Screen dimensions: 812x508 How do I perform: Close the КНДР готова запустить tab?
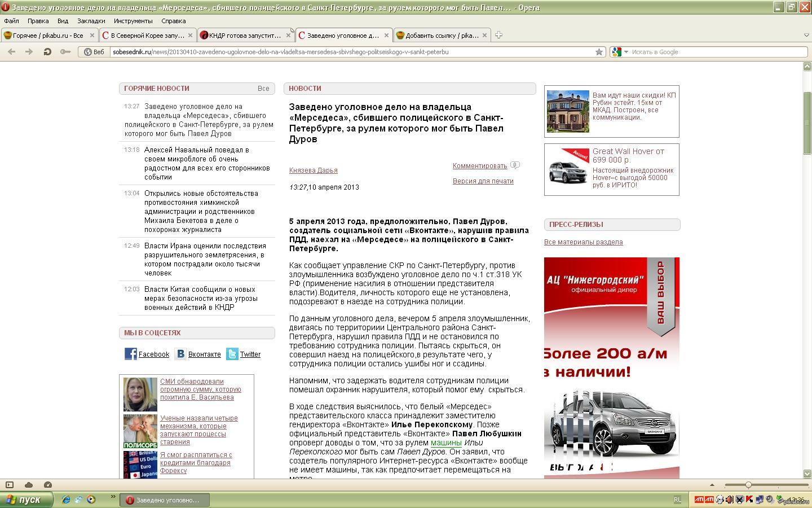(288, 35)
